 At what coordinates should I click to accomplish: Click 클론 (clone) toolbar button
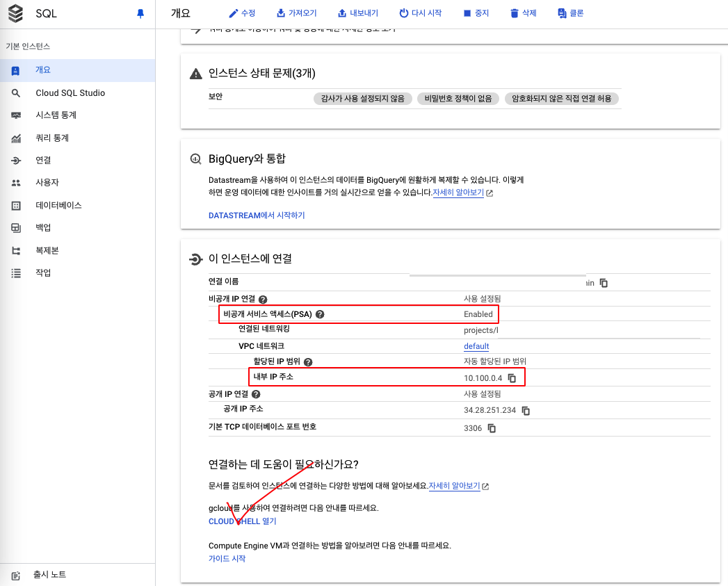point(571,13)
